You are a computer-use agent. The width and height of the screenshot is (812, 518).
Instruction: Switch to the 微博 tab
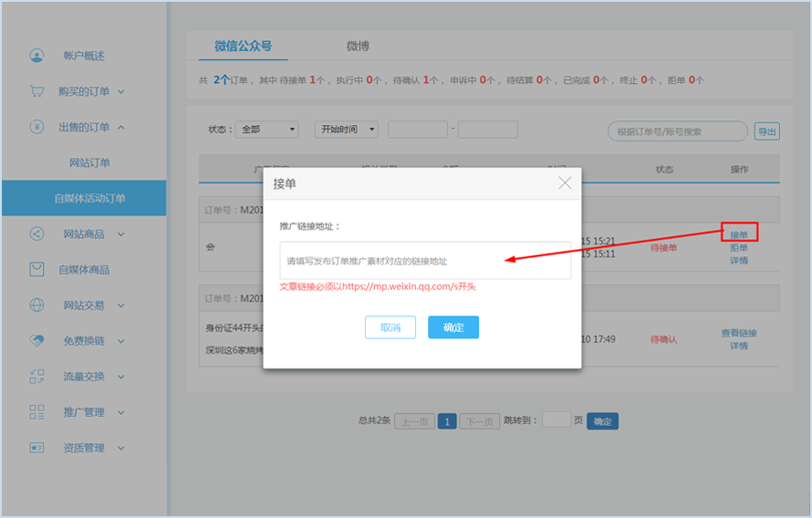click(x=358, y=47)
